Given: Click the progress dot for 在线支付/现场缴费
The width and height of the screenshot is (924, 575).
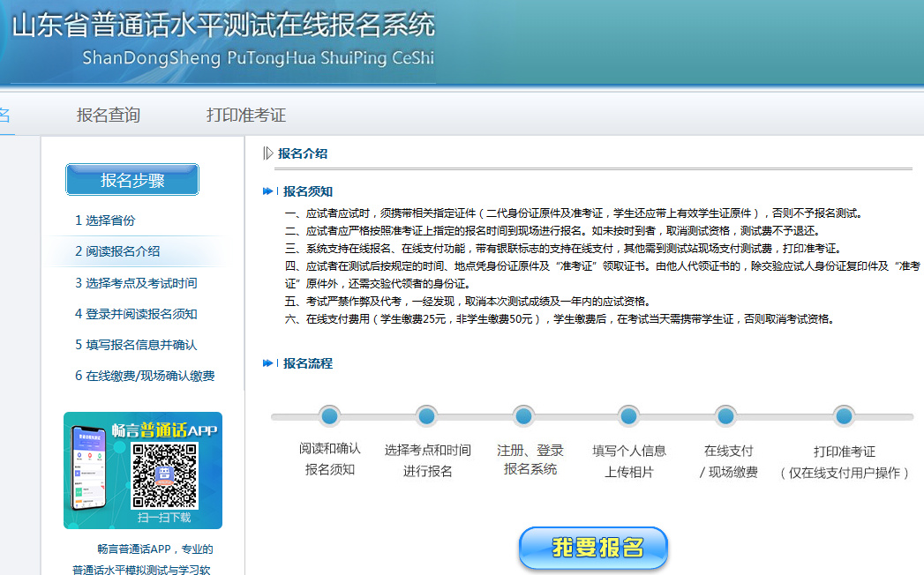Looking at the screenshot, I should click(725, 416).
